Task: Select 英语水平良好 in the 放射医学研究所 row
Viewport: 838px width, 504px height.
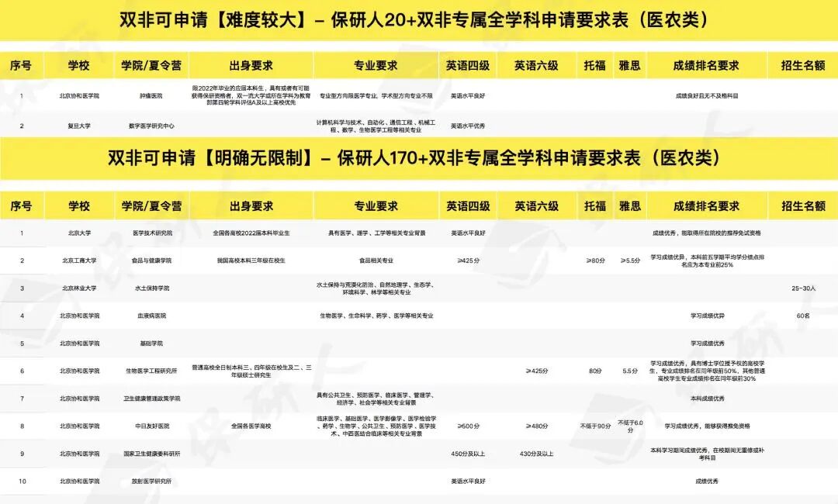Action: pos(468,482)
